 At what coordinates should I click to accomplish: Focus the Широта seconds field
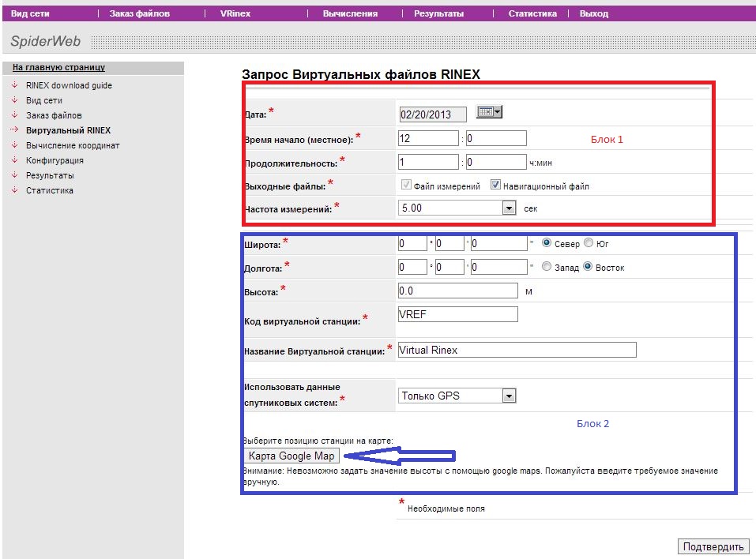(499, 243)
